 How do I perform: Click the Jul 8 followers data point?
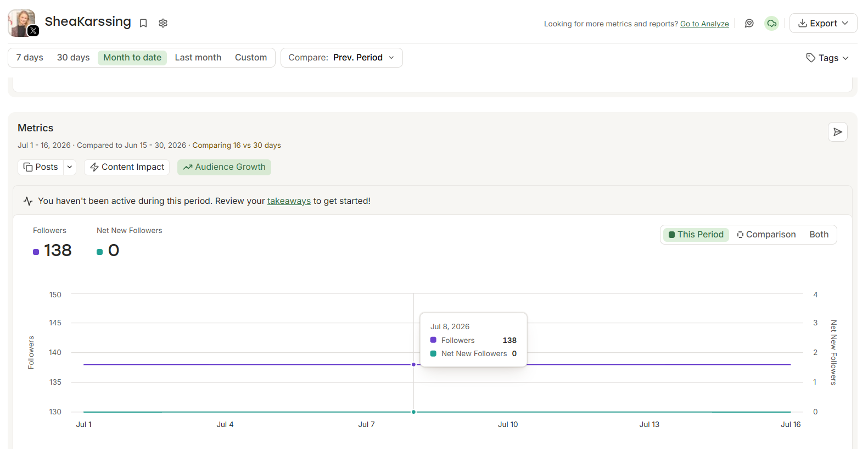point(413,364)
